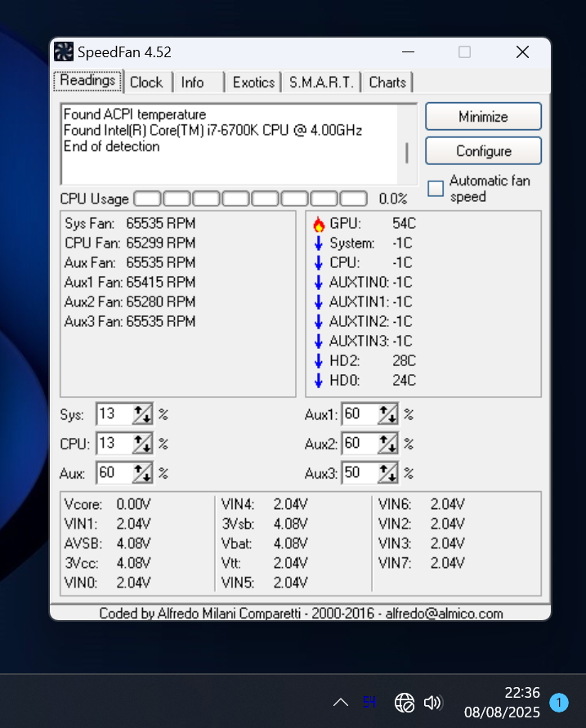Click SpeedFan tray icon showing 54
The image size is (586, 728).
click(369, 702)
